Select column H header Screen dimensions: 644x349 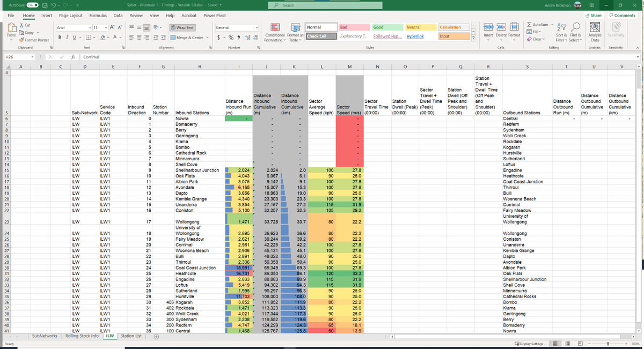[200, 66]
